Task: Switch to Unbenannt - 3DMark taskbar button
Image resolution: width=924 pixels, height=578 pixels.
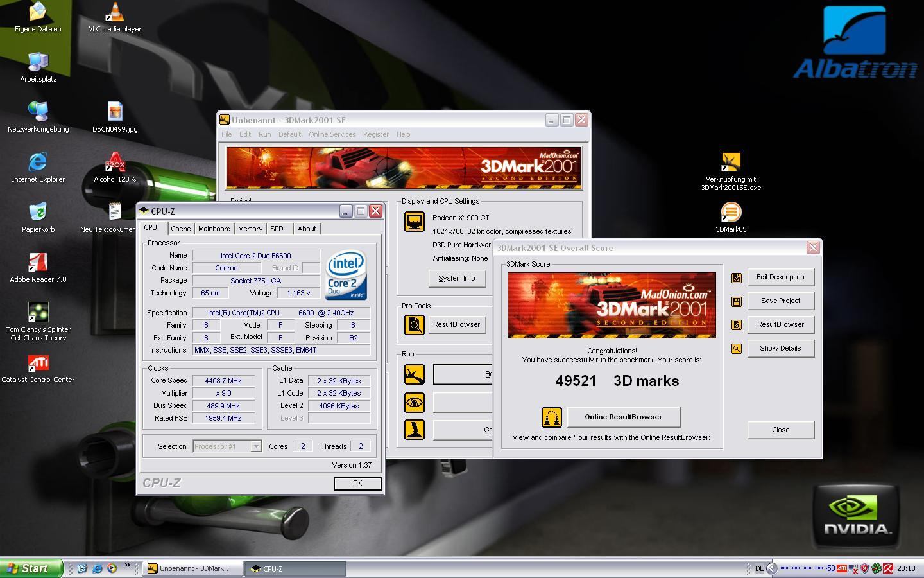Action: pos(193,568)
